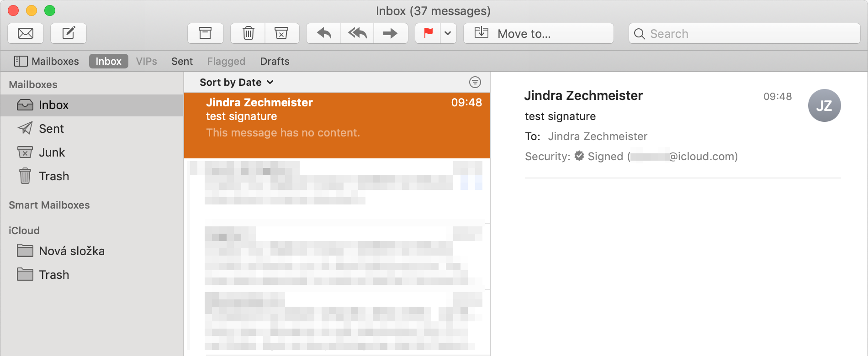Click the Search field
Viewport: 868px width, 356px height.
pos(745,33)
